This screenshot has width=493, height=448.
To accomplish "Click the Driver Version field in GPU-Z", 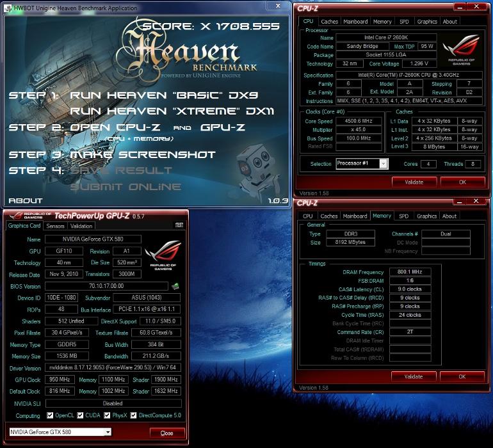I will point(113,367).
